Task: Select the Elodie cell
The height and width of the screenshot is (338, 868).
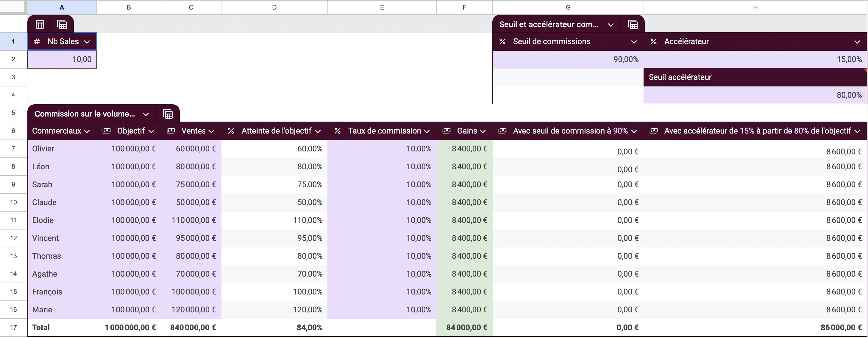Action: click(x=62, y=220)
